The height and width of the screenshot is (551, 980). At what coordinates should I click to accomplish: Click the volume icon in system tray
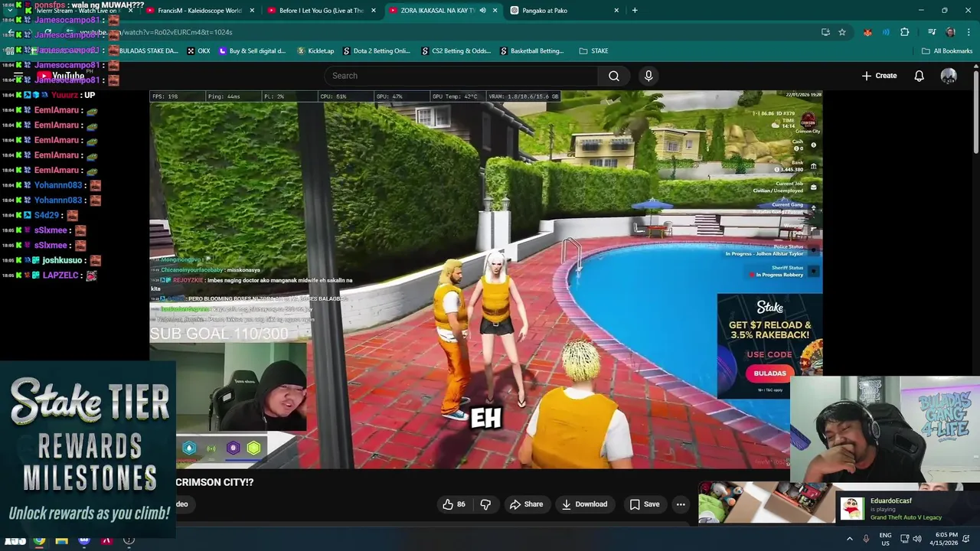(x=916, y=539)
